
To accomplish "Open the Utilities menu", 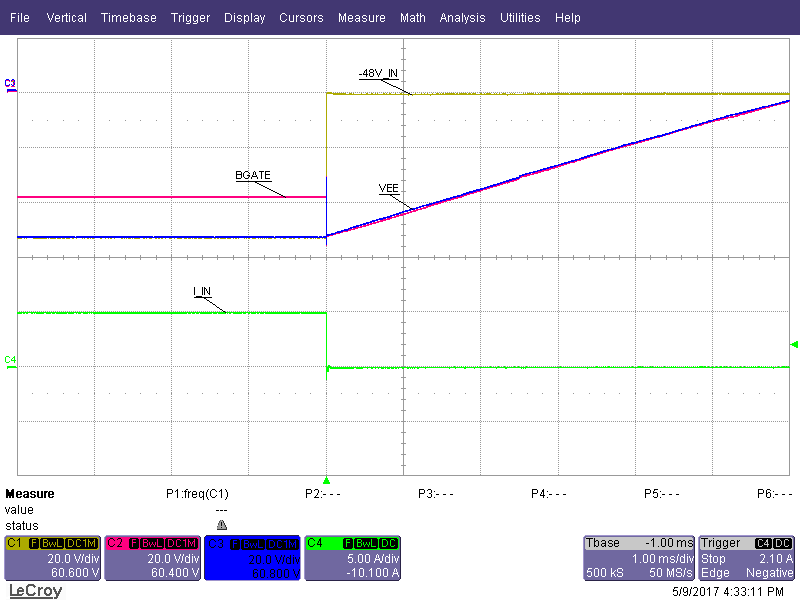I will pos(520,18).
